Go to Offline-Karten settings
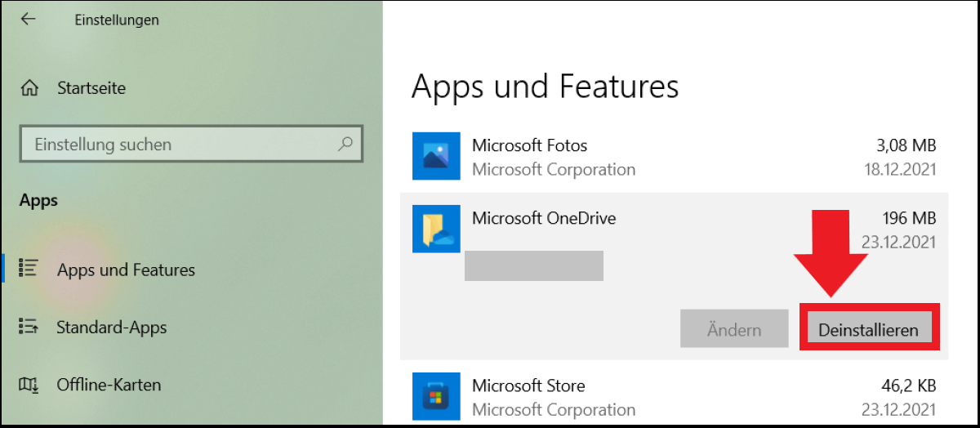Image resolution: width=980 pixels, height=428 pixels. 109,385
